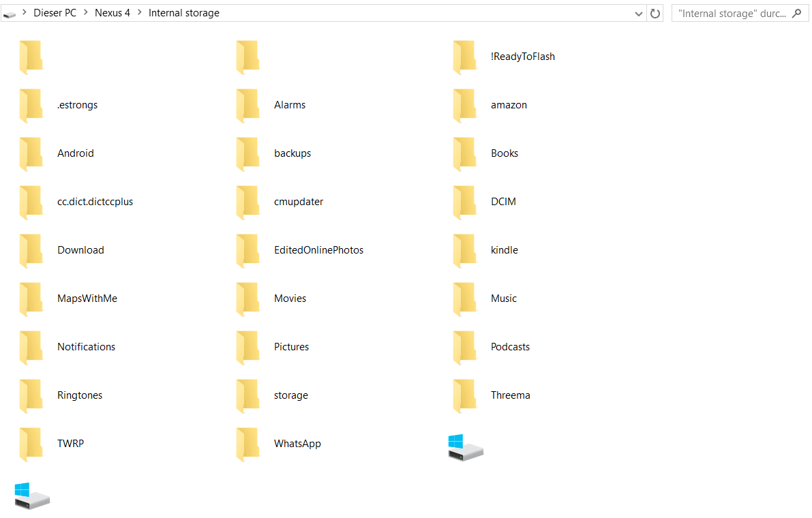Click the Pictures folder icon

coord(248,348)
